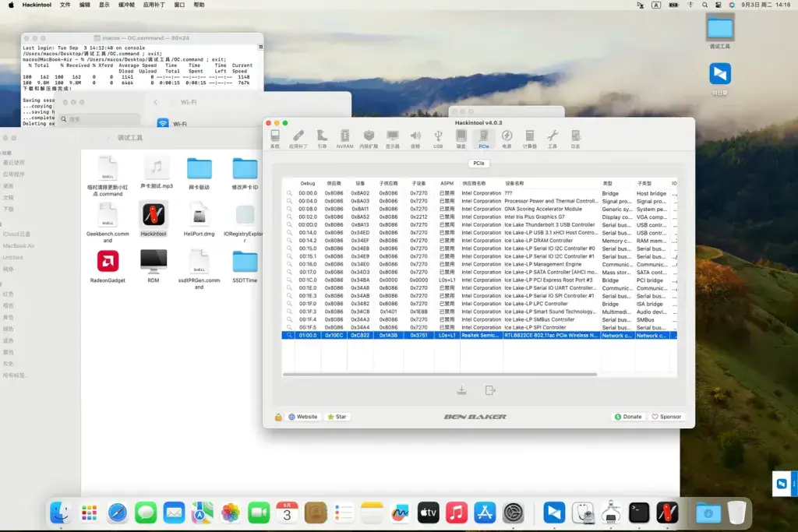Open Terminal from the Dock
The image size is (798, 532).
coord(639,513)
